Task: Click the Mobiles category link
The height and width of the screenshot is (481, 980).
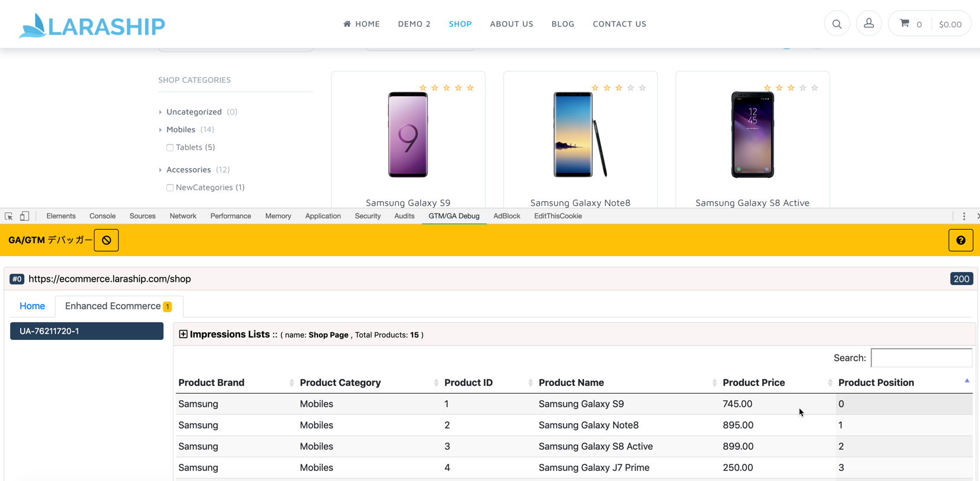Action: 181,130
